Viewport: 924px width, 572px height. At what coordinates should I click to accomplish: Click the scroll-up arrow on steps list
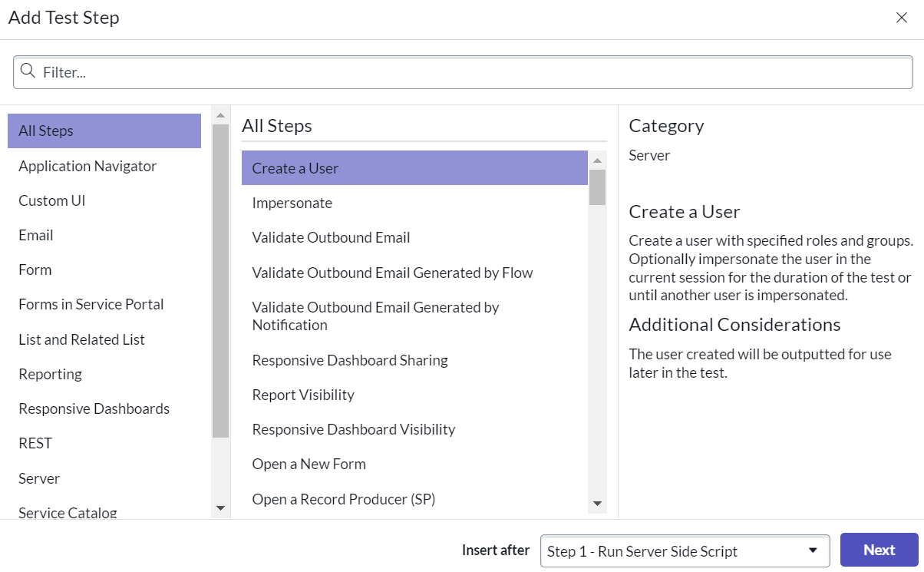pyautogui.click(x=597, y=160)
